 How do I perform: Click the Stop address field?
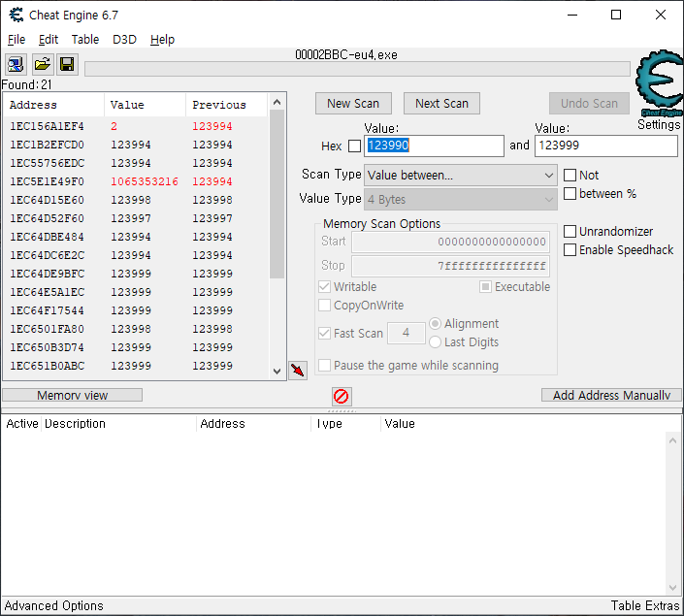coord(450,266)
